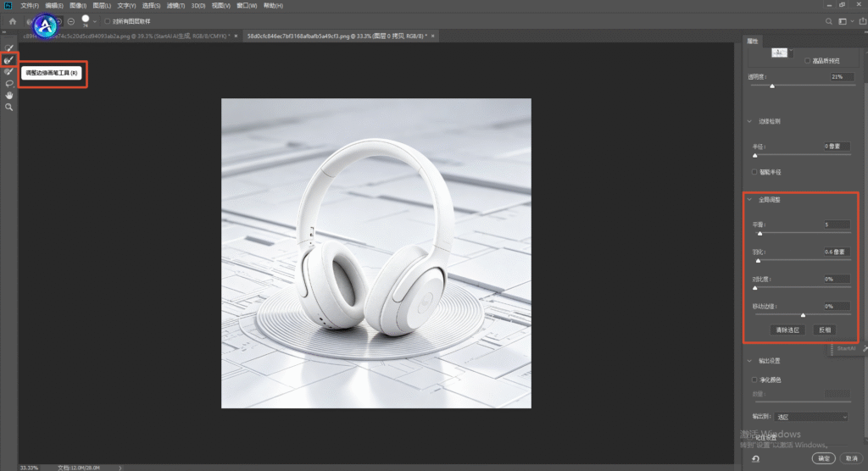Click the reset workspace arrow icon

coord(755,459)
